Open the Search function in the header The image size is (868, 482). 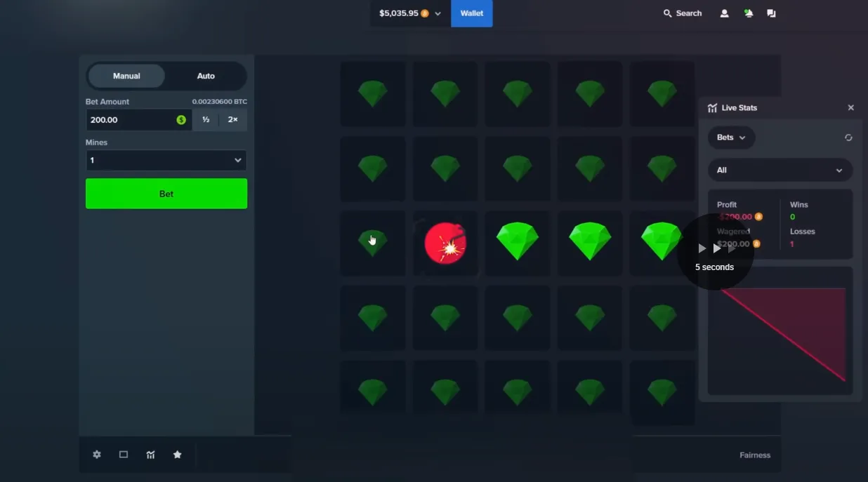pos(683,13)
